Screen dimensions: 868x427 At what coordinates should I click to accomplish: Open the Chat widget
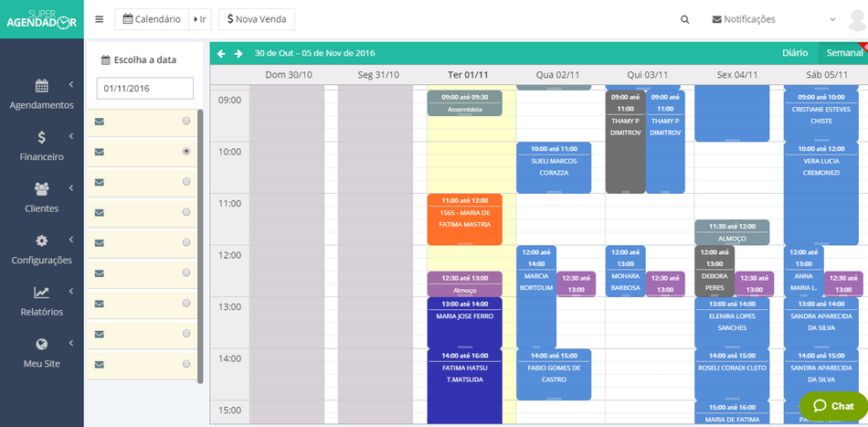click(833, 406)
